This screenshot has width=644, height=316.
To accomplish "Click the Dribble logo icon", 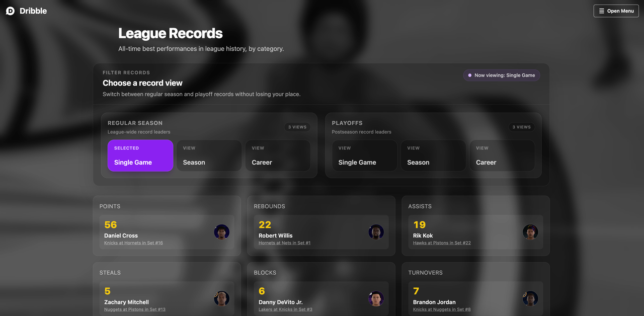I will (x=10, y=11).
